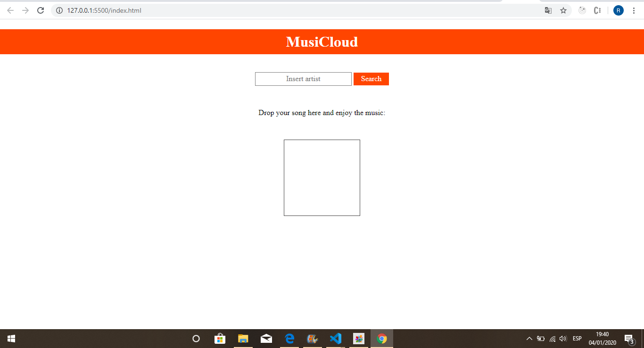
Task: Open the Action Center notifications icon
Action: pos(630,339)
